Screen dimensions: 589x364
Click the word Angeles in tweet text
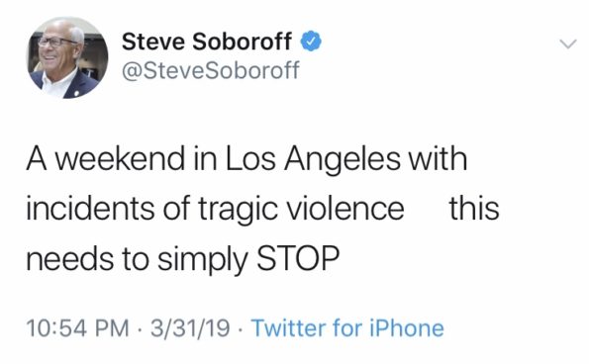[343, 159]
